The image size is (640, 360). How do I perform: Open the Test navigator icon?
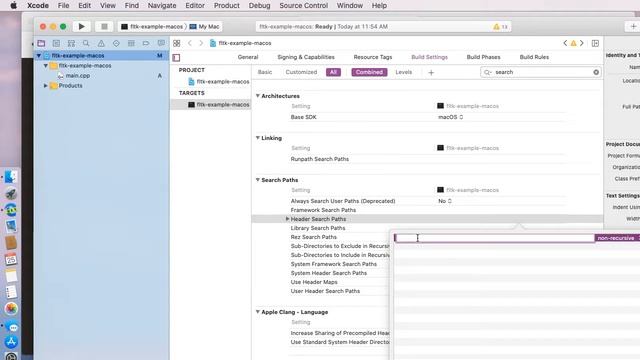(116, 43)
